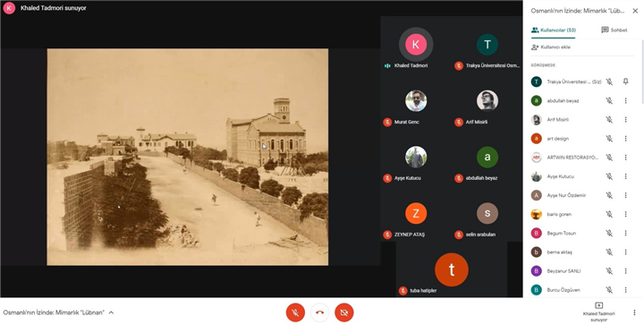This screenshot has height=325, width=644.
Task: Select tuba hatipler video tile avatar
Action: click(452, 269)
